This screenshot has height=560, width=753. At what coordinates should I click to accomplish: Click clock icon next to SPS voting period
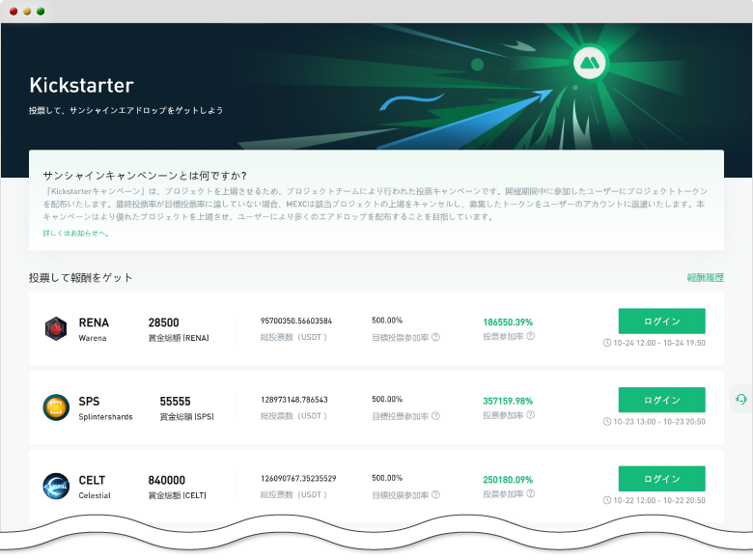coord(607,422)
